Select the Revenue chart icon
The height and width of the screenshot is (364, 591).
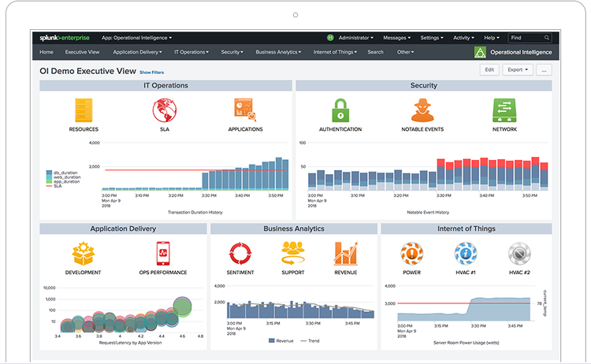pos(345,254)
